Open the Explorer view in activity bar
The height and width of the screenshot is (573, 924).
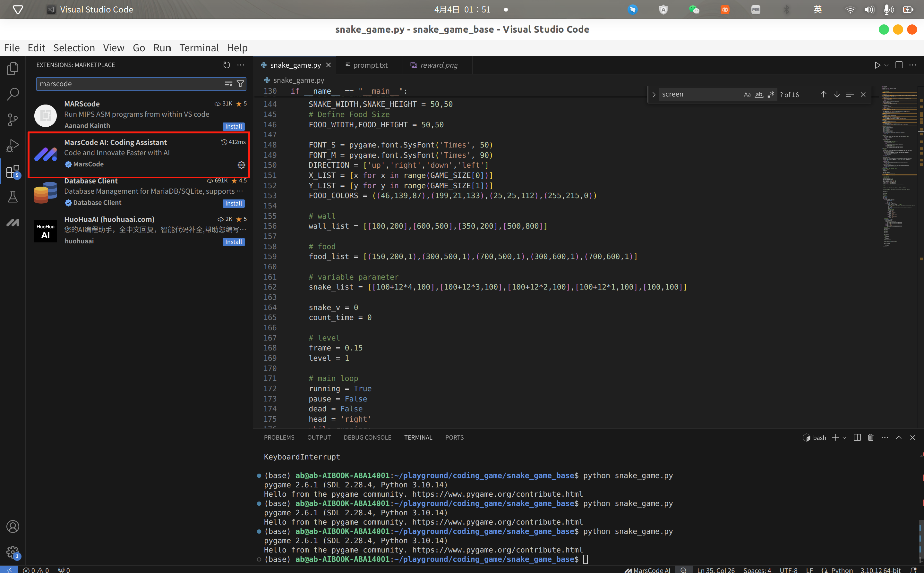13,69
